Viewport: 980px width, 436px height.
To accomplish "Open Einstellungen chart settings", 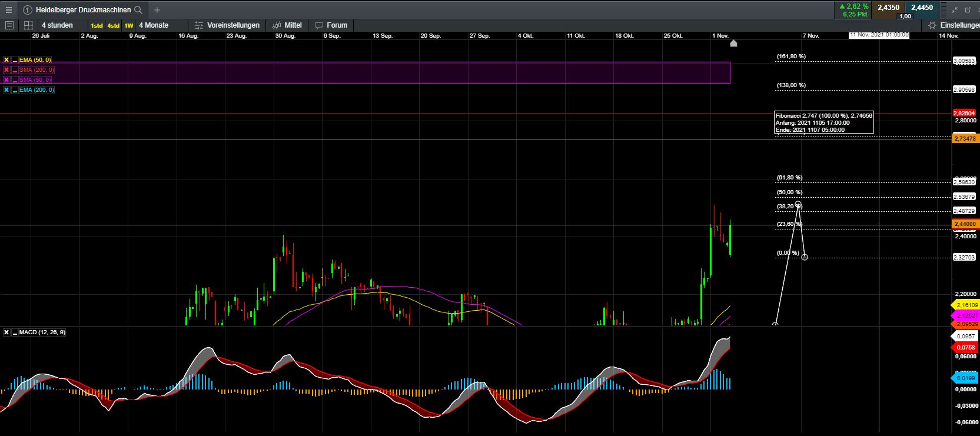I will 954,25.
